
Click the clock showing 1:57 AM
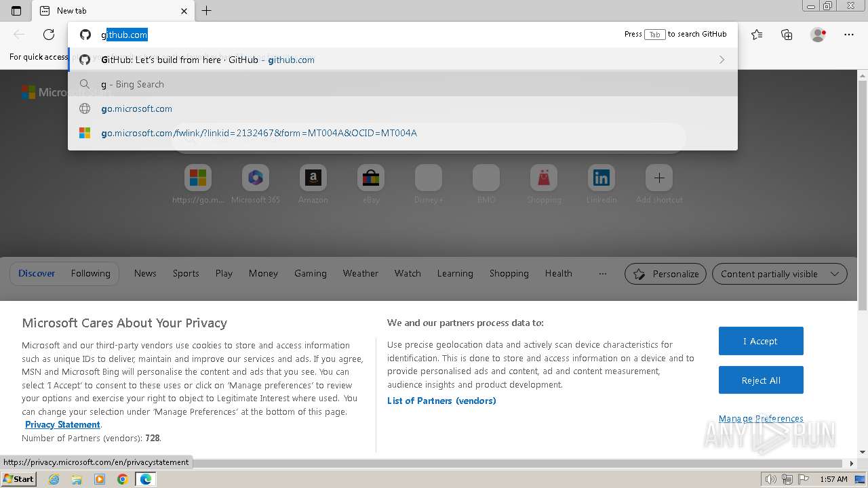pos(833,479)
